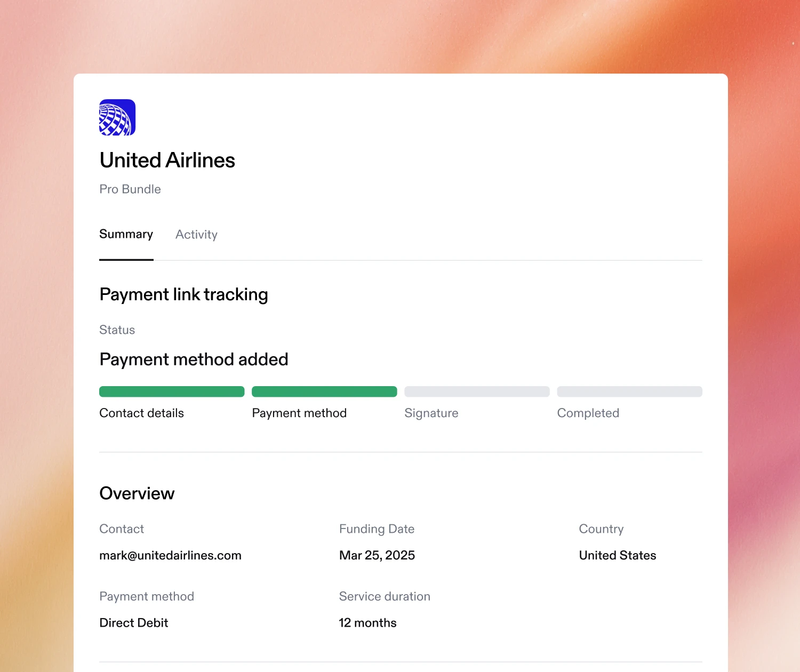Select the Signature step label
800x672 pixels.
(431, 413)
